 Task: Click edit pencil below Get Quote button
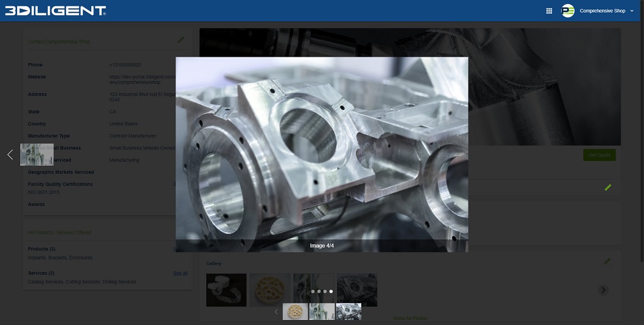[608, 187]
